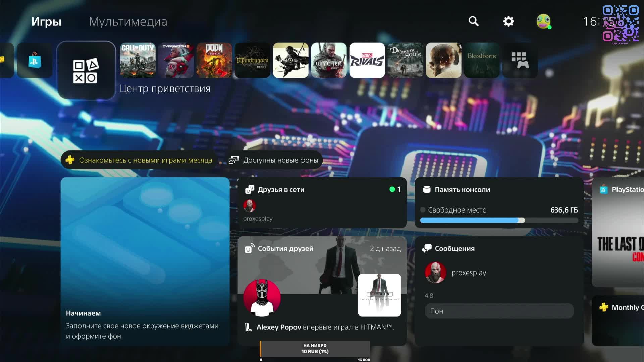Open the События друзей widget
This screenshot has width=644, height=362.
pyautogui.click(x=322, y=291)
